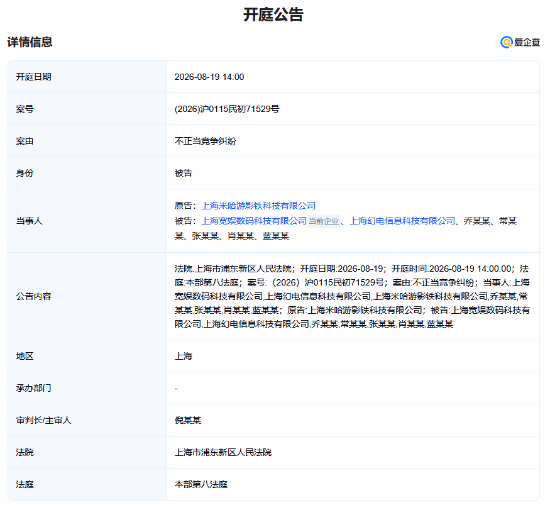
Task: Open defendant link 上海宽娱数码科技有限公司
Action: point(254,221)
